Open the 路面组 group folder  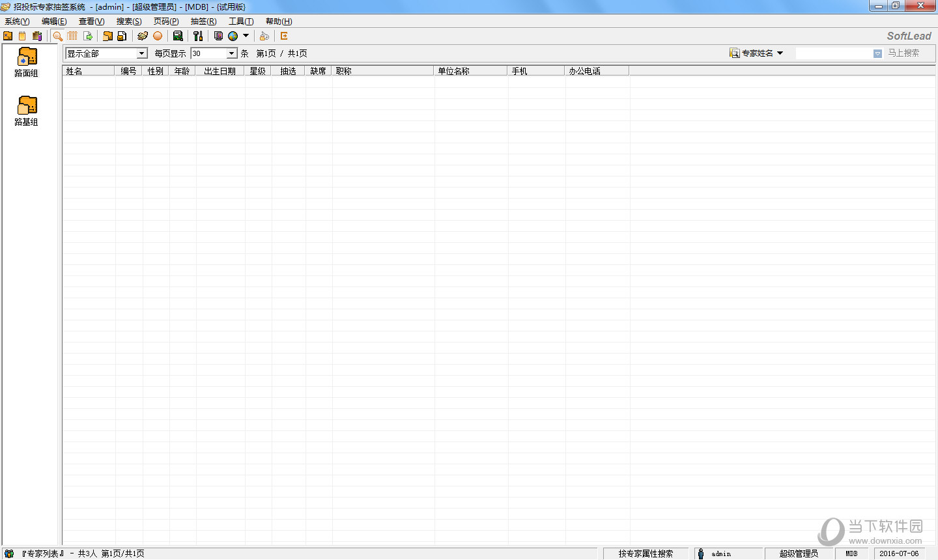27,62
